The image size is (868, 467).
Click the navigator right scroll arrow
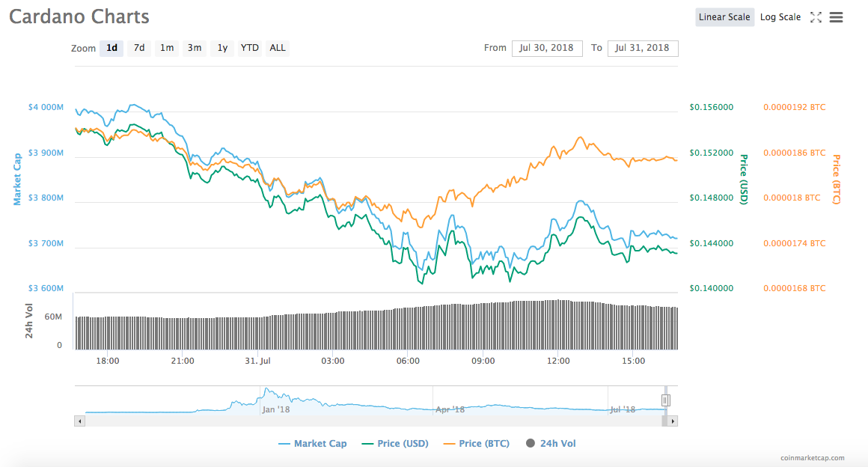point(673,421)
